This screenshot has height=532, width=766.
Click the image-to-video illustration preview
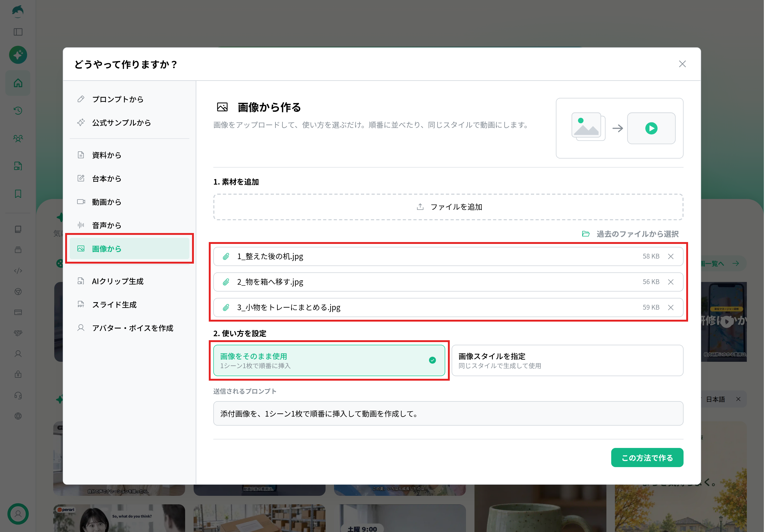click(619, 128)
